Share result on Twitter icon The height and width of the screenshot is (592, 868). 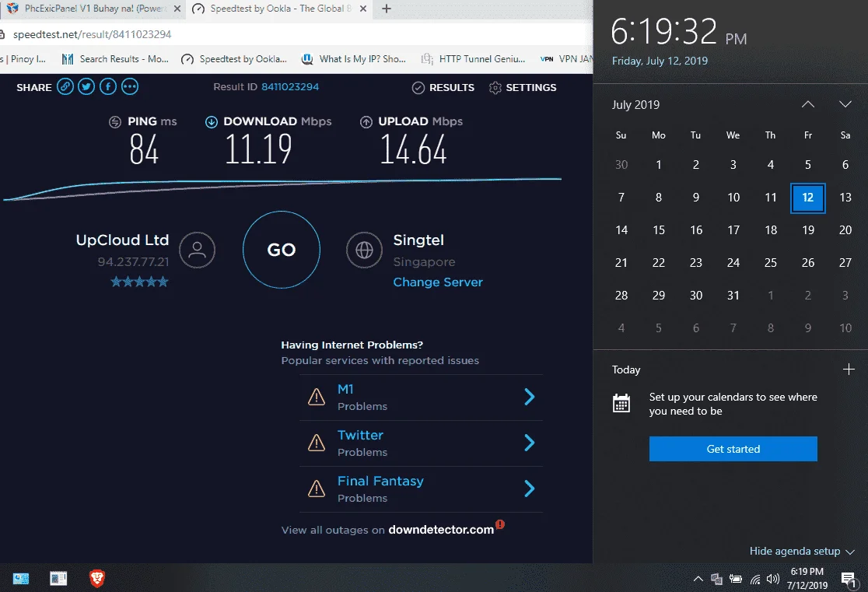click(x=86, y=87)
